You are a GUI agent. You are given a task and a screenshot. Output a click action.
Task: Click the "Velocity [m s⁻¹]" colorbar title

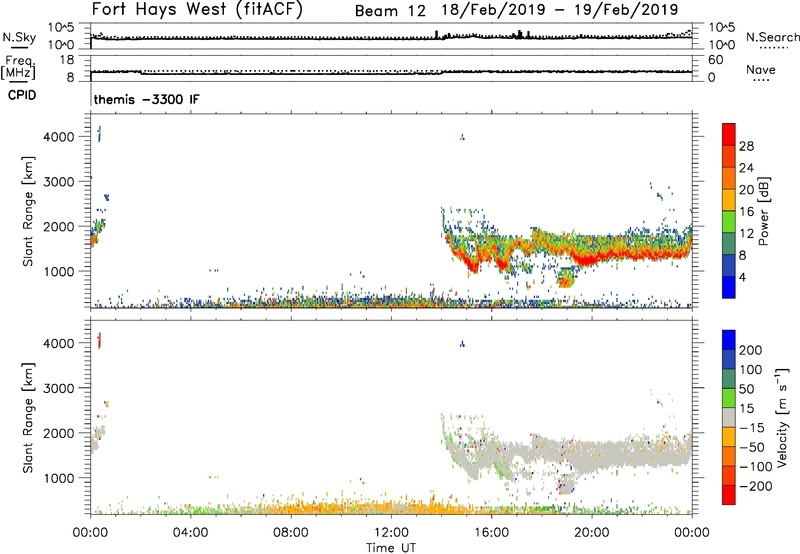783,417
